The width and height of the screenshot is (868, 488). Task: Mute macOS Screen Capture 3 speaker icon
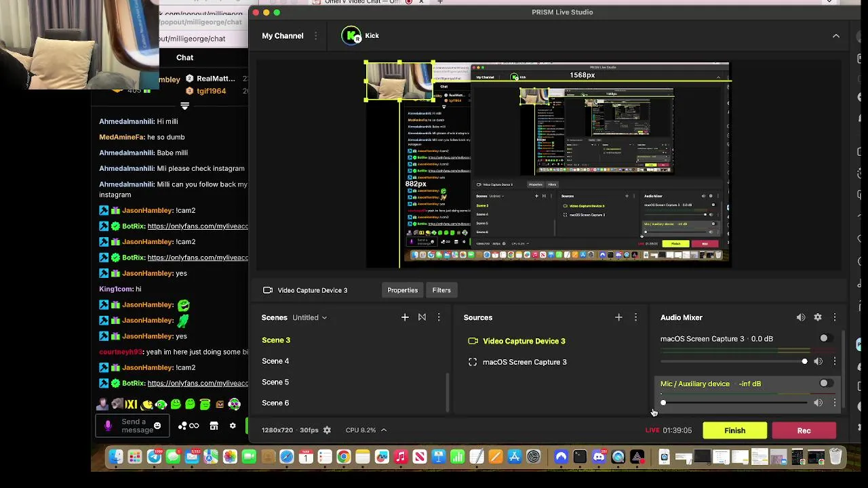pos(818,361)
